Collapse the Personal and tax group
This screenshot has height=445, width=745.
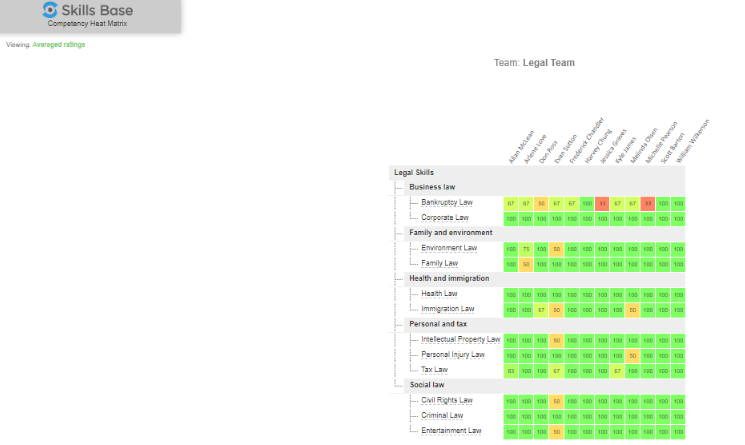(436, 324)
